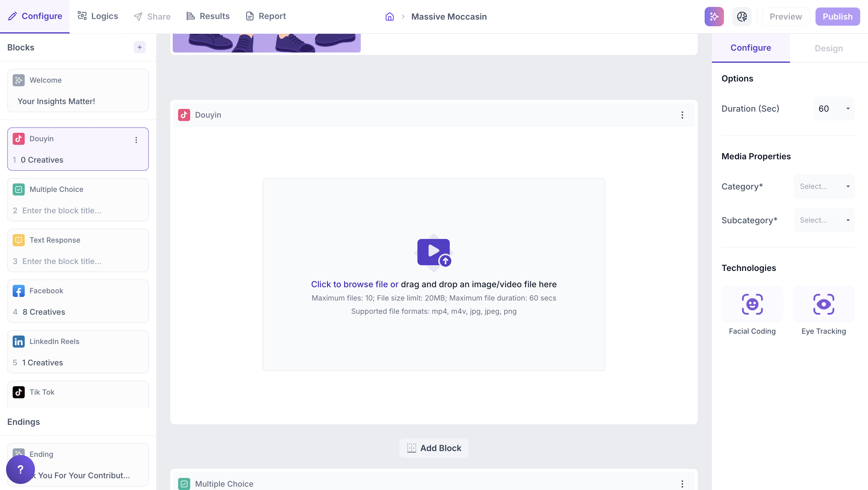Open Douyin main panel kebab menu
Image resolution: width=868 pixels, height=490 pixels.
[682, 115]
